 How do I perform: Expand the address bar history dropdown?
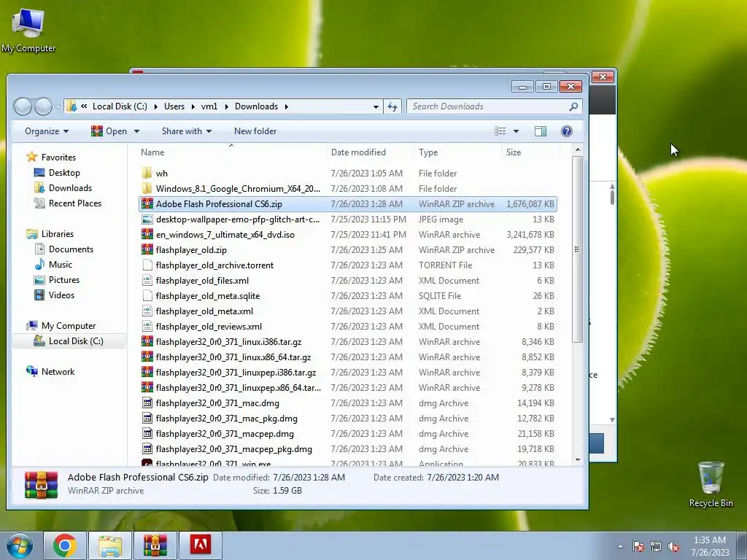tap(376, 106)
